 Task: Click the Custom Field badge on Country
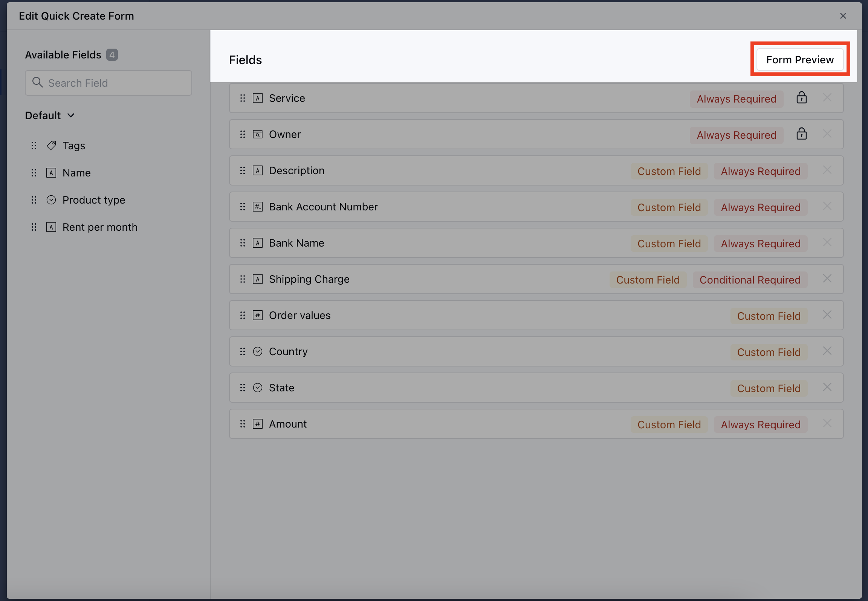coord(769,352)
